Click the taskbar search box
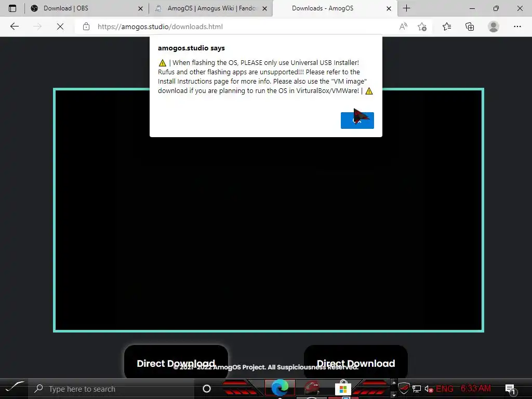532x399 pixels. click(111, 389)
